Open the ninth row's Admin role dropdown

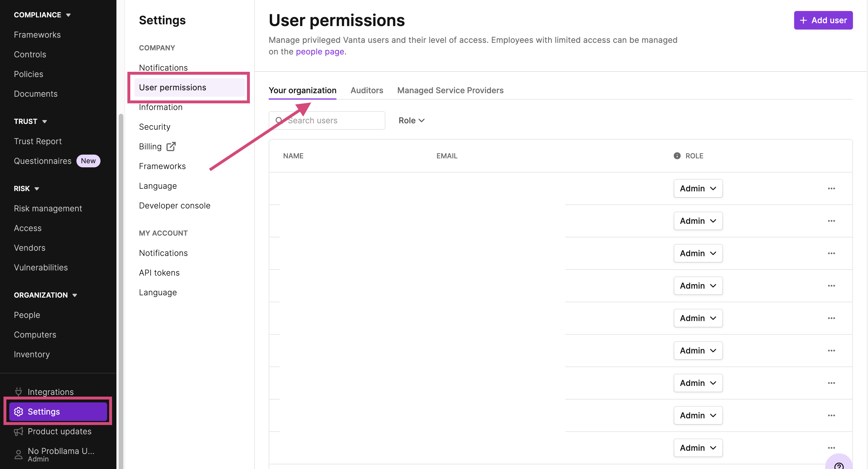[x=698, y=448]
